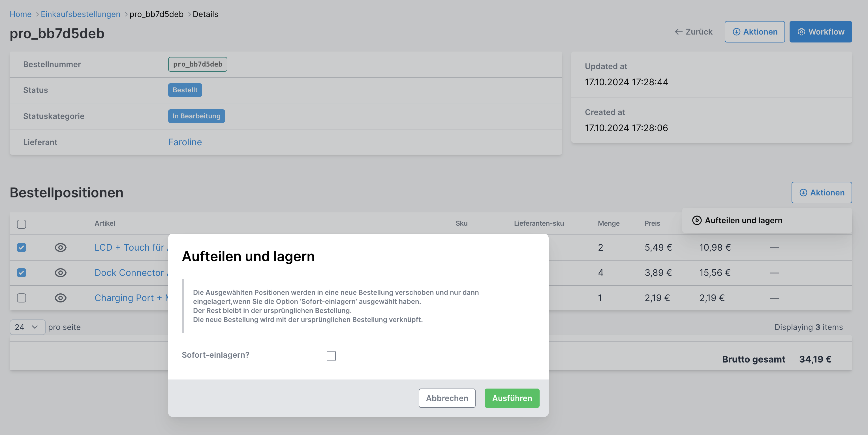Click the Zurück back arrow

[678, 32]
